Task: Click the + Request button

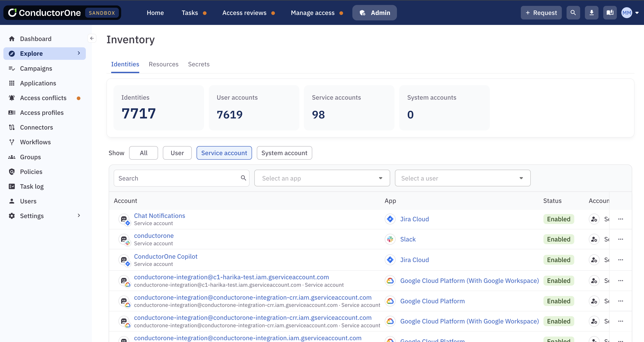Action: pyautogui.click(x=541, y=12)
